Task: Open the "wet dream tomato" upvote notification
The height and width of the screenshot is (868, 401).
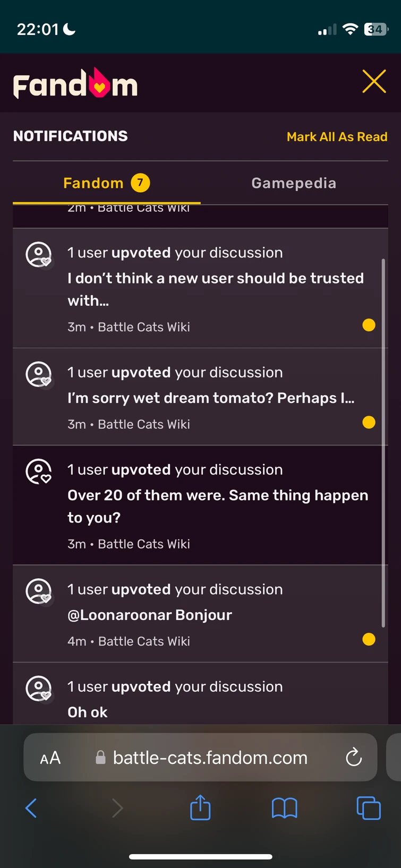Action: [200, 397]
